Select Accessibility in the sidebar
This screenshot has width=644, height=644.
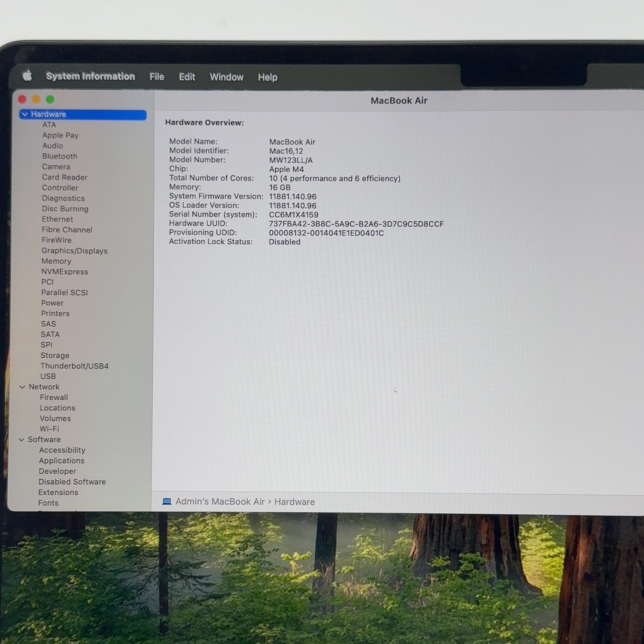point(62,450)
